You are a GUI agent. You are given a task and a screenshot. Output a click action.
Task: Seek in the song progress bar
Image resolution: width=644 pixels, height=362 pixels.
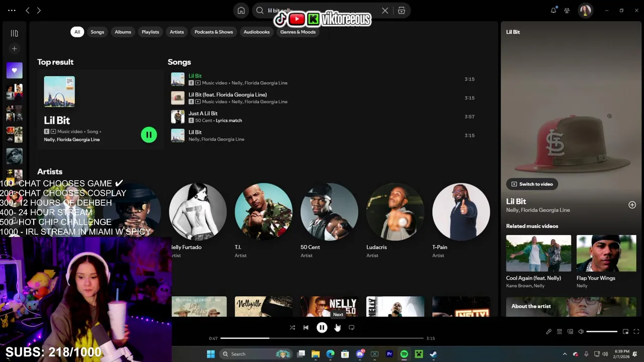point(322,338)
